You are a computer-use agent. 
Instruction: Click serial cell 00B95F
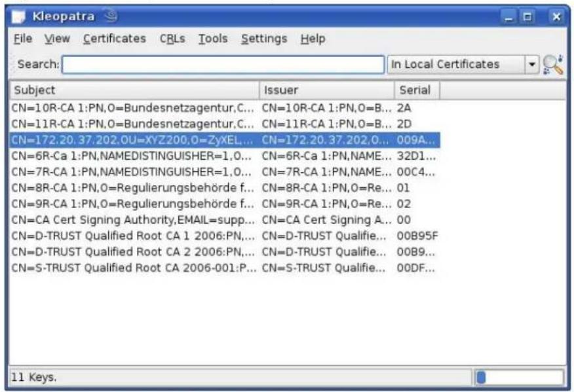click(417, 236)
